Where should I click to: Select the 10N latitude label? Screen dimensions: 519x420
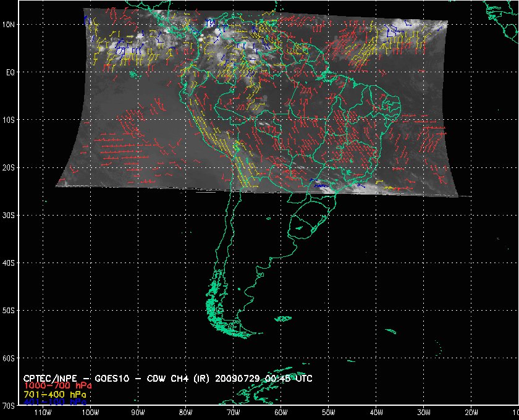coord(9,24)
